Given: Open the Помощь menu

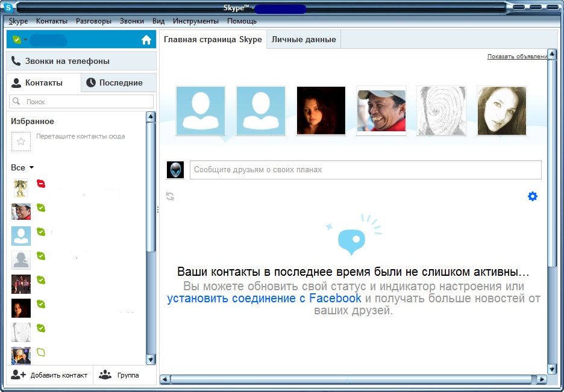Looking at the screenshot, I should click(x=242, y=21).
